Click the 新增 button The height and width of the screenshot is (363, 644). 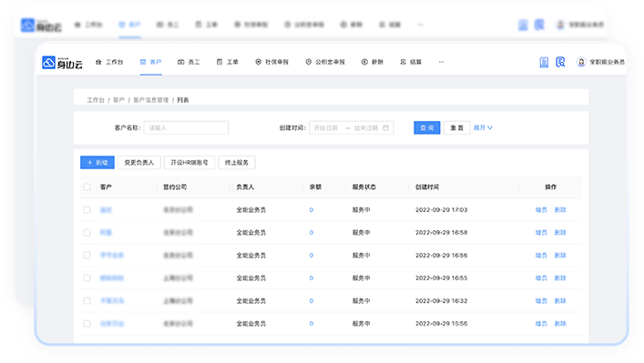pyautogui.click(x=97, y=163)
